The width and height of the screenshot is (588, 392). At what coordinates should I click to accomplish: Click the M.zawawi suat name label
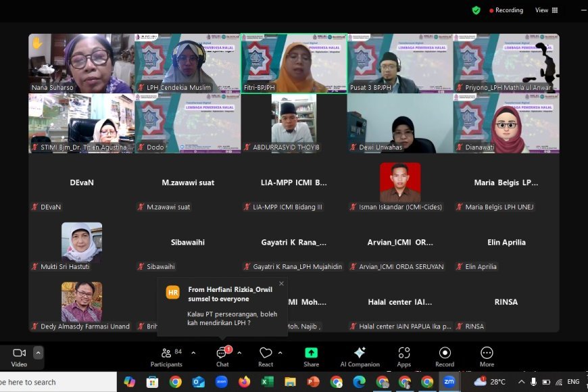[168, 207]
